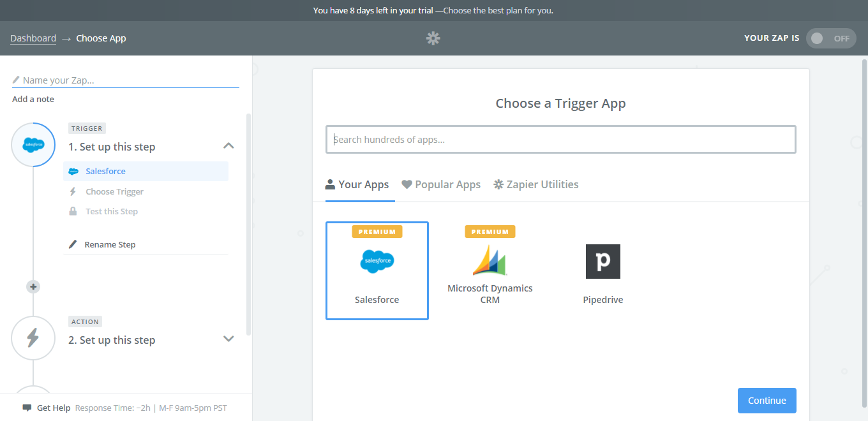Screen dimensions: 868x421
Task: Click the sidebar vertical scrollbar
Action: 249,223
